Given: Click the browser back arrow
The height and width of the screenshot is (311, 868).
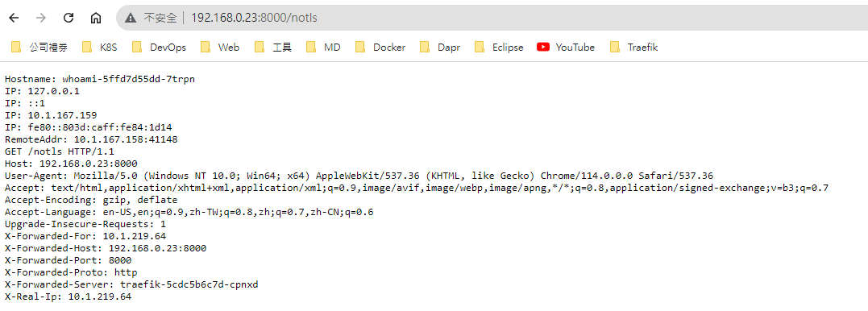Looking at the screenshot, I should tap(14, 18).
